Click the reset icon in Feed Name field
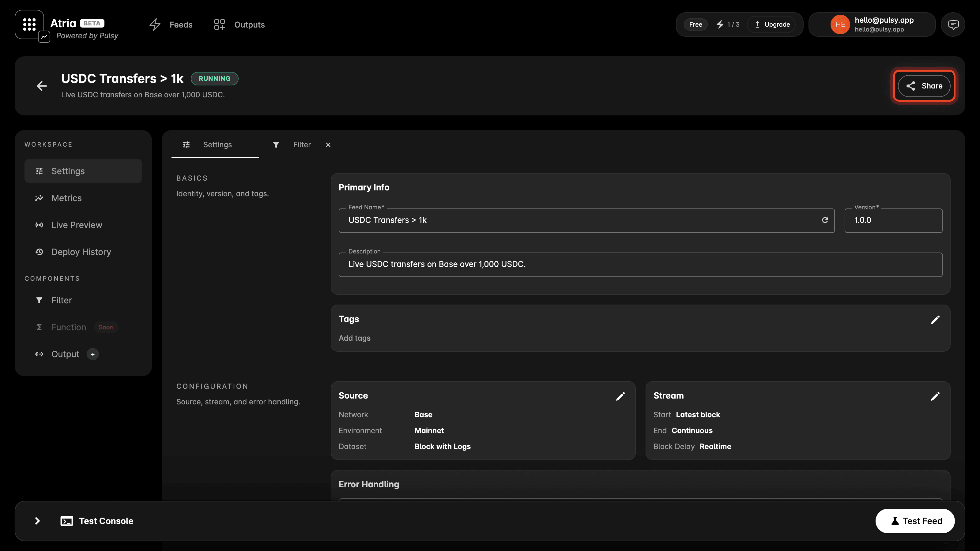980x551 pixels. (x=825, y=220)
